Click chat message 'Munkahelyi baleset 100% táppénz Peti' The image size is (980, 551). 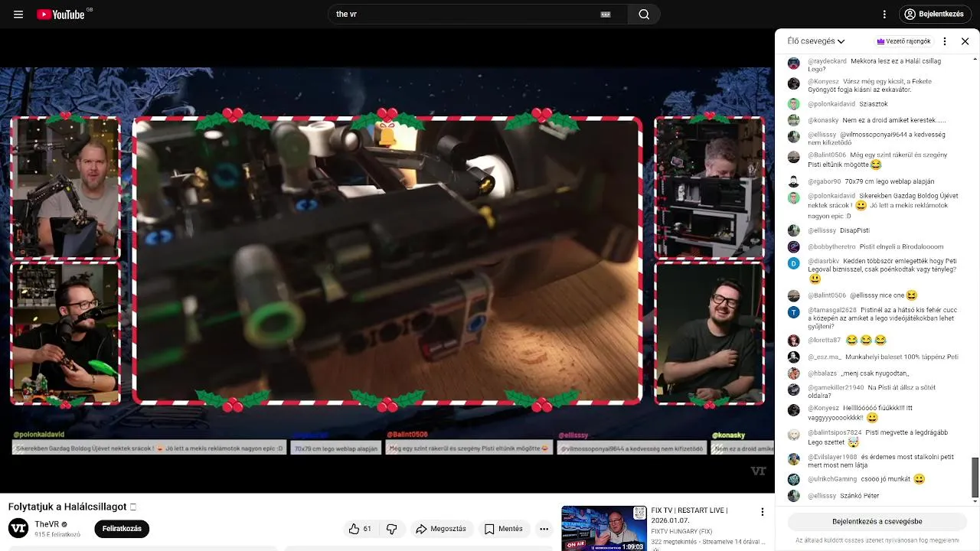902,357
